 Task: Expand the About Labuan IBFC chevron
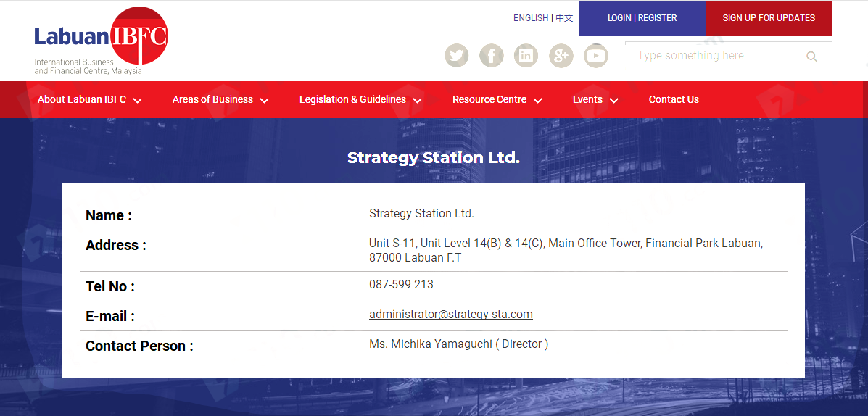pos(138,101)
